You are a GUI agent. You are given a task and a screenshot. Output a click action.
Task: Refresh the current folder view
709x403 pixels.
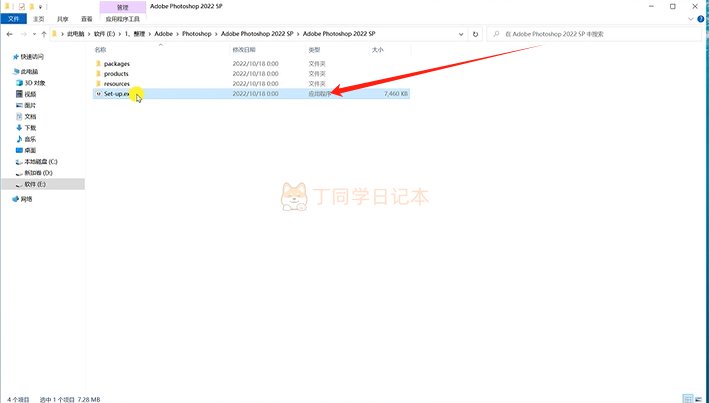point(475,34)
